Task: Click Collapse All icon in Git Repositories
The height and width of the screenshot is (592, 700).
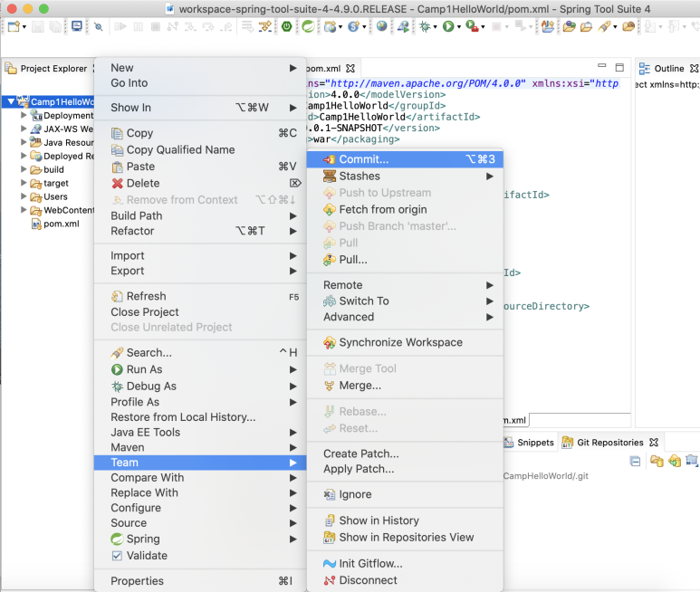Action: (635, 462)
